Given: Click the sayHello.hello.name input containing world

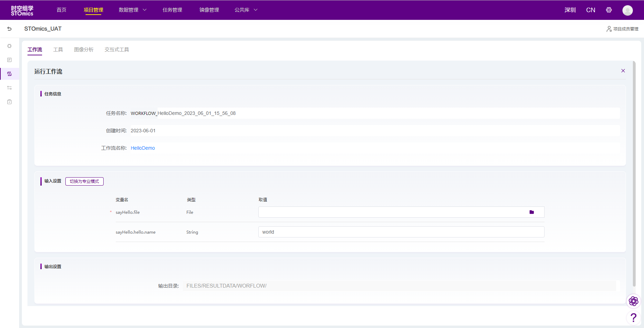Looking at the screenshot, I should pos(401,232).
